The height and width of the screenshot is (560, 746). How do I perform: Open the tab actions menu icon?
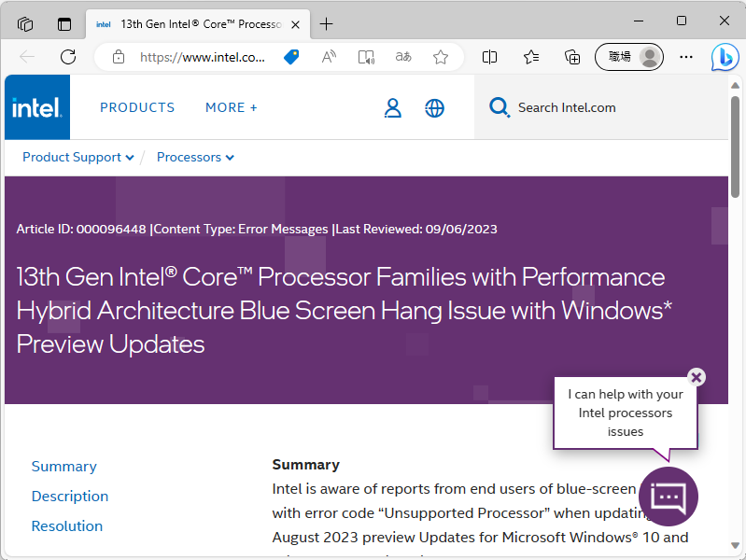(x=64, y=23)
